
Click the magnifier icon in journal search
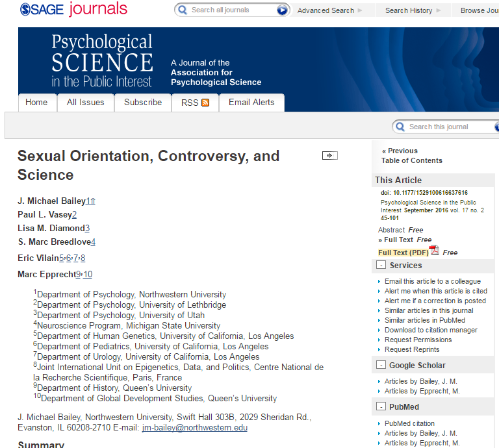click(x=400, y=127)
